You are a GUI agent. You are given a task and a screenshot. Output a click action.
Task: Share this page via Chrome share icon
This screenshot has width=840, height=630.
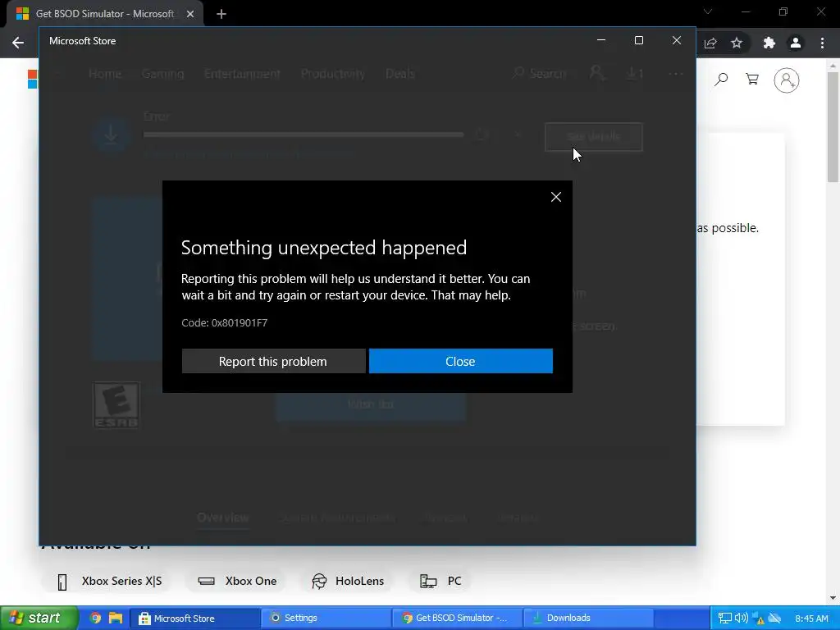point(710,43)
